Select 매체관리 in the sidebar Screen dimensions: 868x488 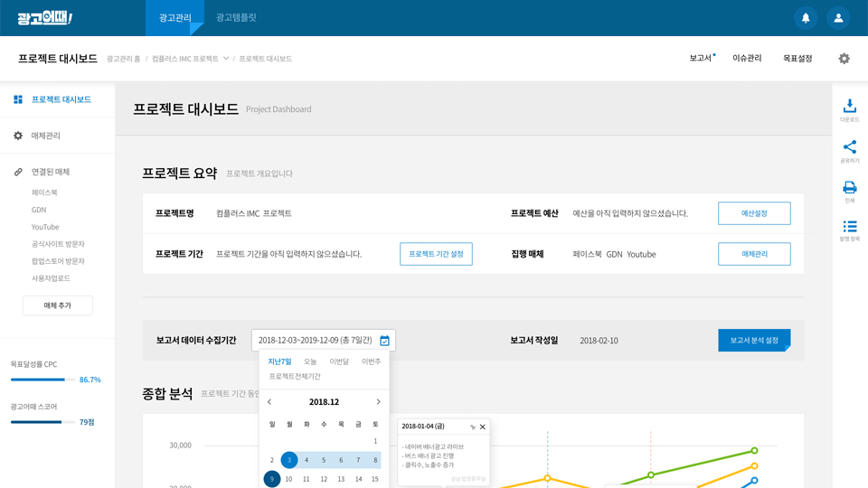pyautogui.click(x=45, y=136)
